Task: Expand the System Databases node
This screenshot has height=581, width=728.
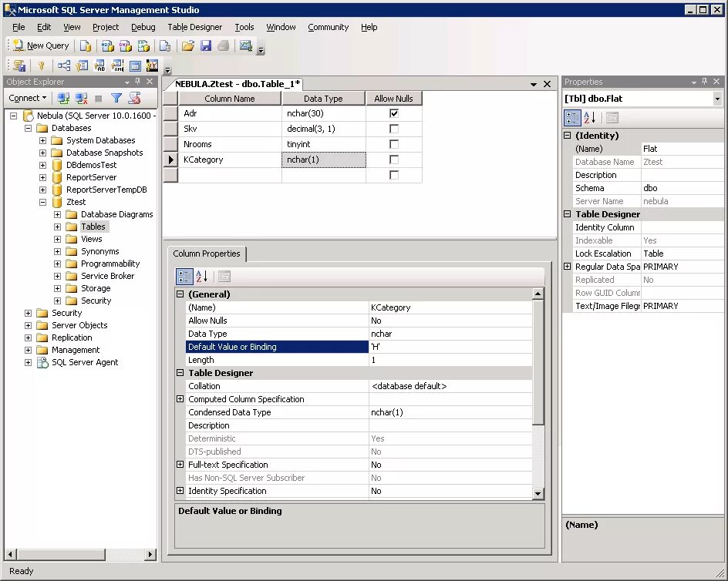Action: [x=42, y=140]
